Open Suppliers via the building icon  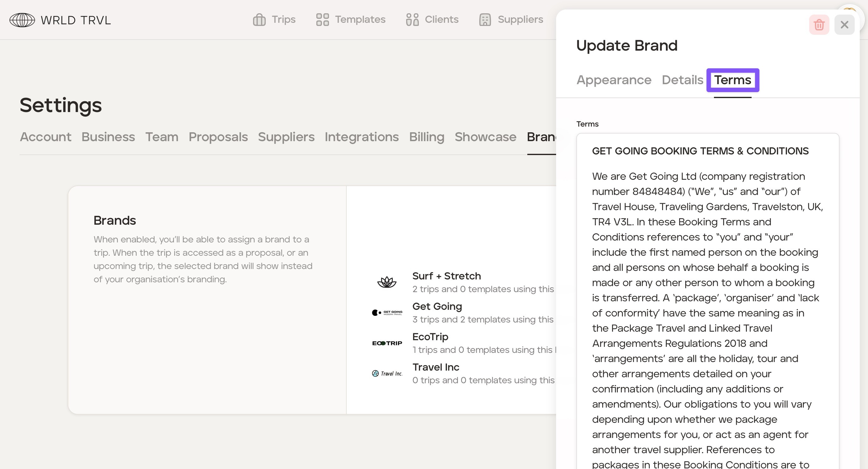pos(485,20)
